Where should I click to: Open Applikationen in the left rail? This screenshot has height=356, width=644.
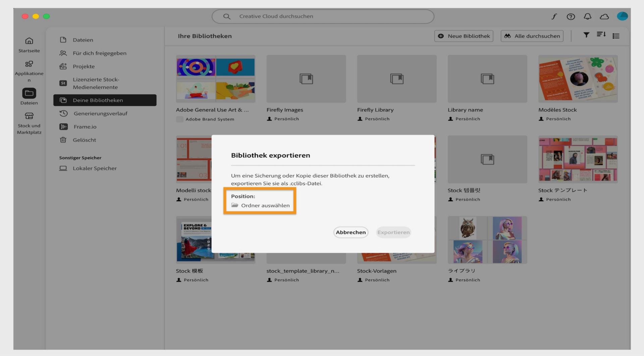click(x=29, y=71)
